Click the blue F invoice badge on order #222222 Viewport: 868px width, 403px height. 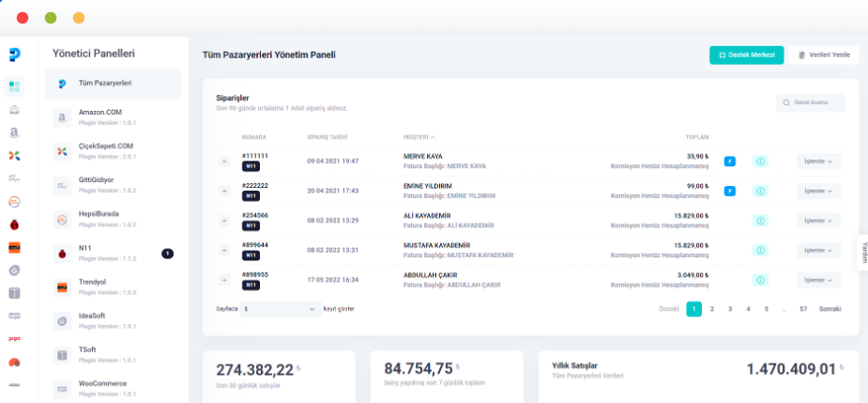pyautogui.click(x=730, y=191)
